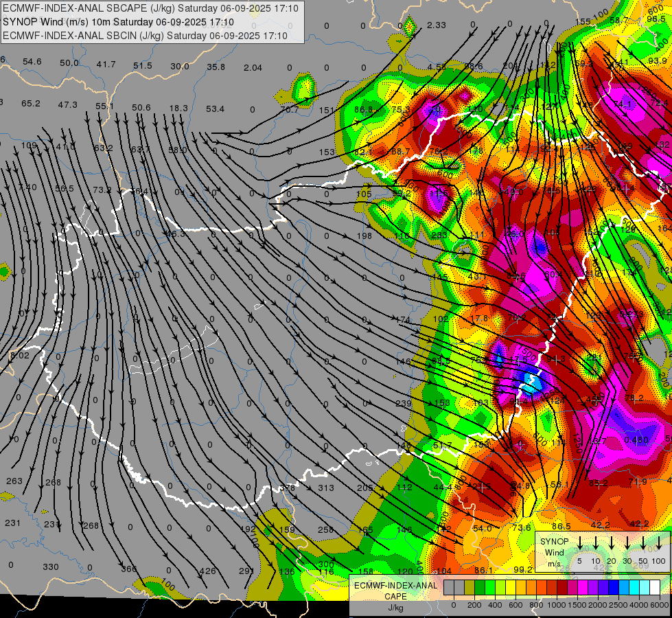
Task: Click the wind arrow above the 100 m/s label
Action: pyautogui.click(x=659, y=543)
